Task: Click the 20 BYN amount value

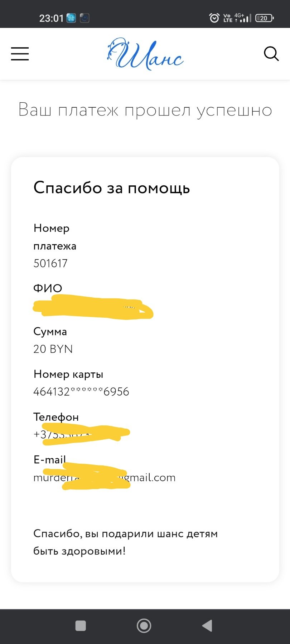Action: 53,349
